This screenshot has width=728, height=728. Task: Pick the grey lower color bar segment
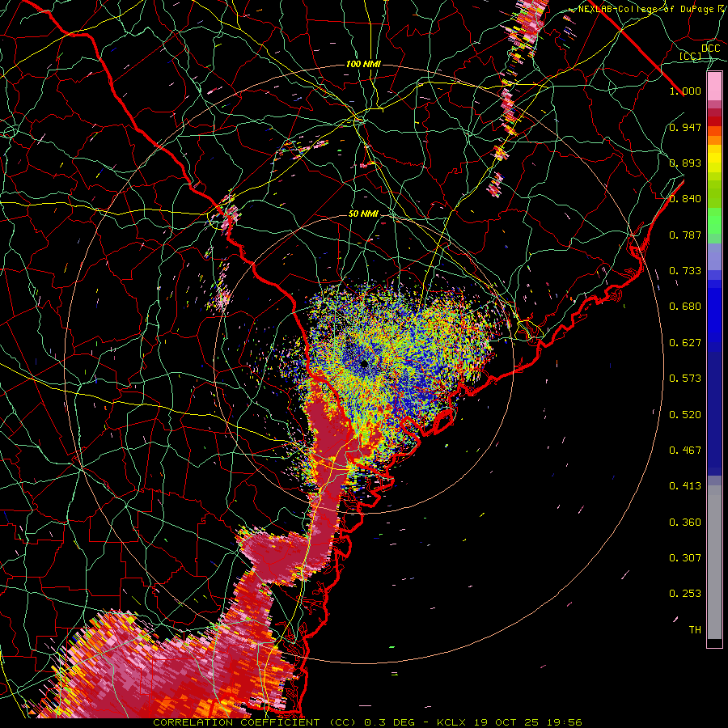(714, 562)
